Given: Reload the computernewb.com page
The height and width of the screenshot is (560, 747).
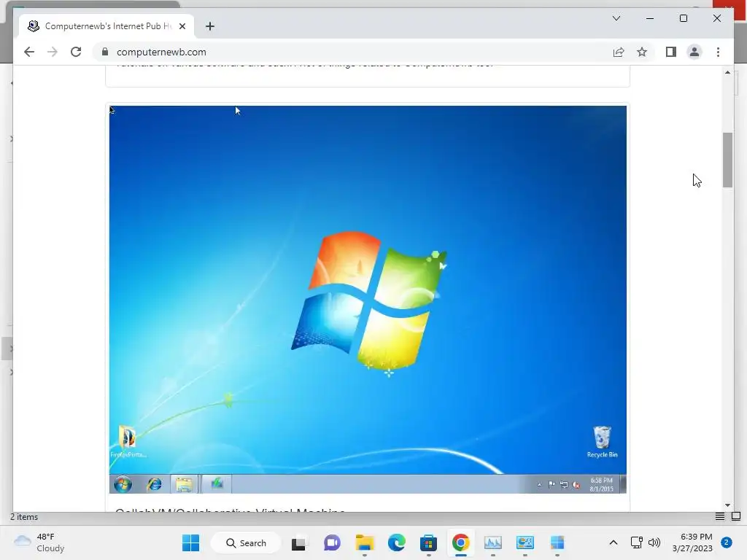Looking at the screenshot, I should 76,52.
